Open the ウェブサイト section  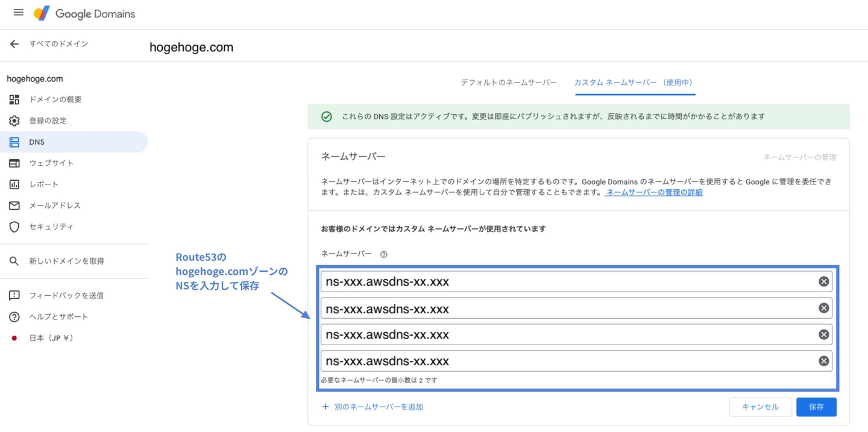pos(51,163)
